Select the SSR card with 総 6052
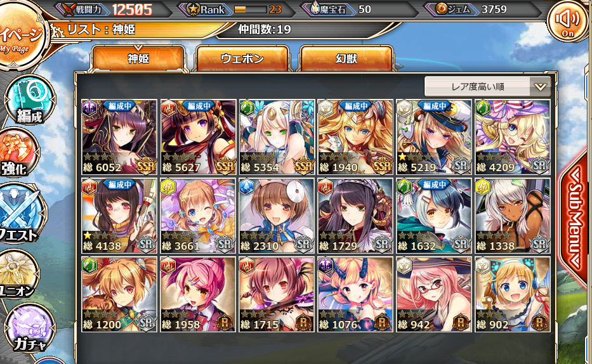This screenshot has height=364, width=592. click(x=119, y=137)
